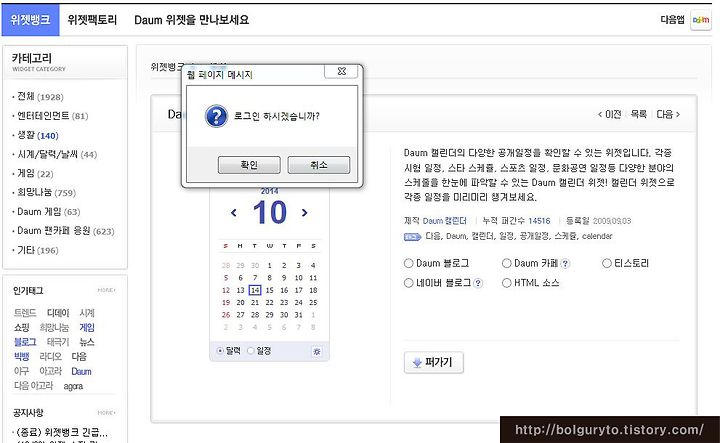Click the 태극기 popular tag
Image resolution: width=720 pixels, height=443 pixels.
pyautogui.click(x=58, y=342)
